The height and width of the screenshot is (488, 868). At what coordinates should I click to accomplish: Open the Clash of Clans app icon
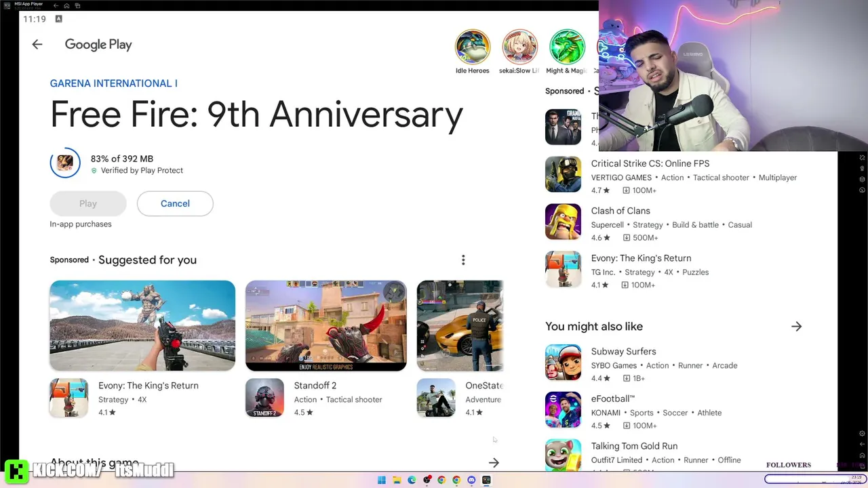(x=563, y=222)
